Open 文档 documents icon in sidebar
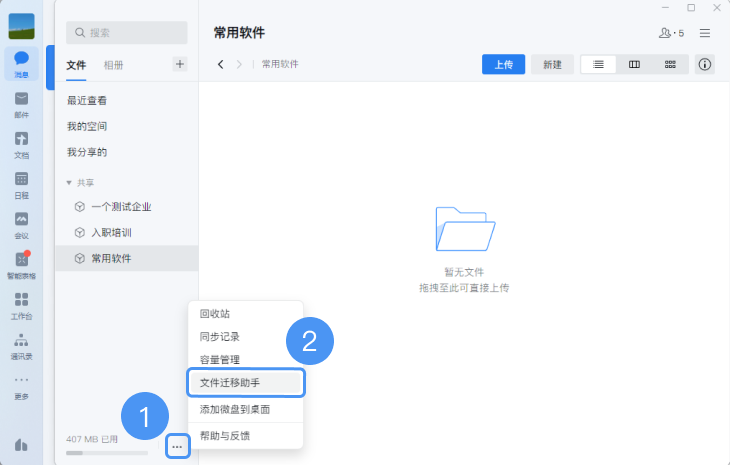730x465 pixels. pyautogui.click(x=21, y=143)
